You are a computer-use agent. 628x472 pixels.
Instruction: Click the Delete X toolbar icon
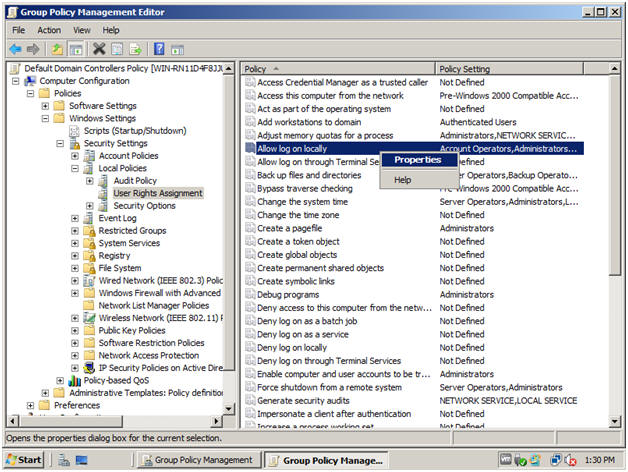99,49
